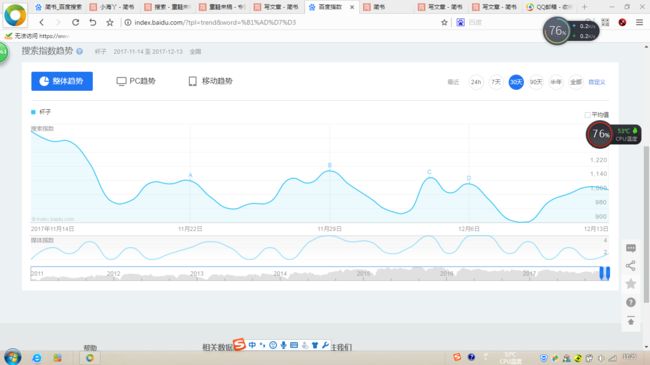Image resolution: width=650 pixels, height=365 pixels.
Task: Click the undo/restore closed tab icon
Action: pyautogui.click(x=92, y=22)
